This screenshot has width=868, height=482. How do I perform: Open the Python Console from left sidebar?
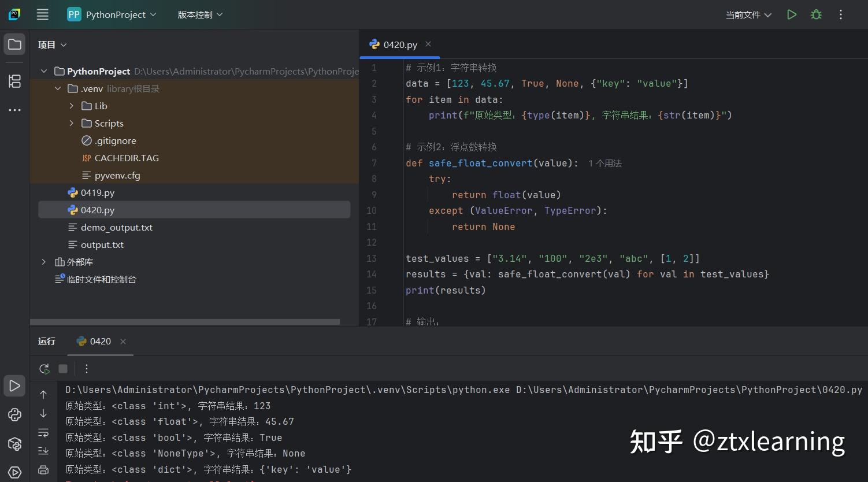click(14, 414)
